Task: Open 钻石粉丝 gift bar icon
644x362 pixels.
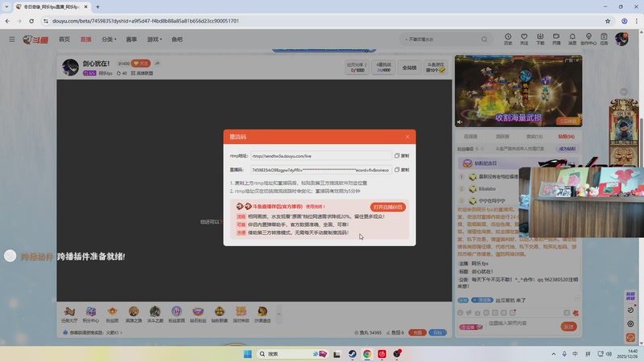Action: click(198, 315)
